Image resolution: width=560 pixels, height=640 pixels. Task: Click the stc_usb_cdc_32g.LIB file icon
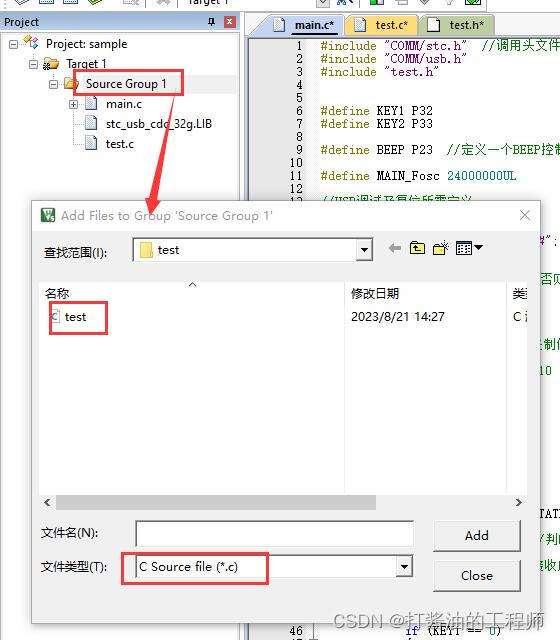91,123
